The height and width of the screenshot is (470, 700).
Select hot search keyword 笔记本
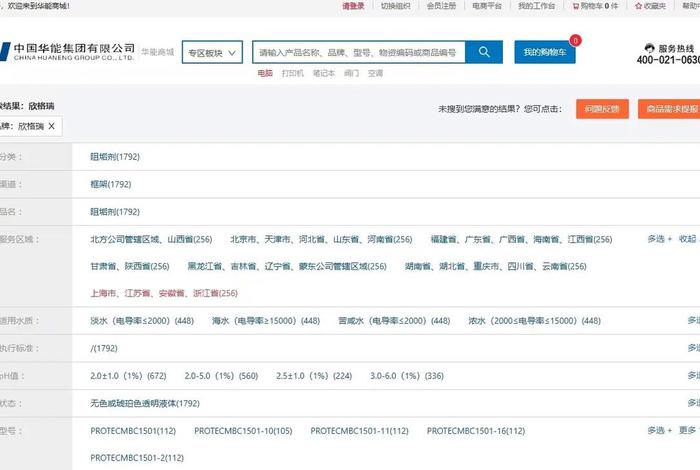coord(324,73)
